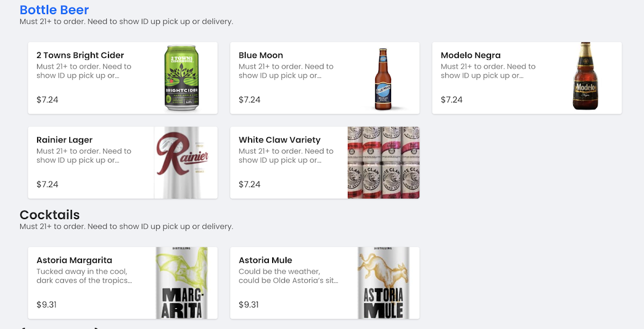The height and width of the screenshot is (329, 644).
Task: Choose the Astoria Mule item name
Action: [266, 260]
